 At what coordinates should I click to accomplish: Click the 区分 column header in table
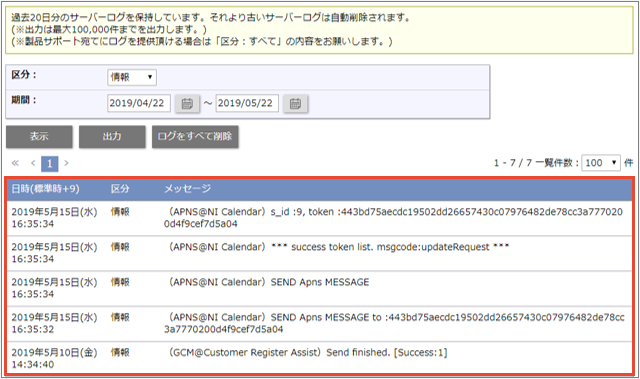pyautogui.click(x=120, y=188)
